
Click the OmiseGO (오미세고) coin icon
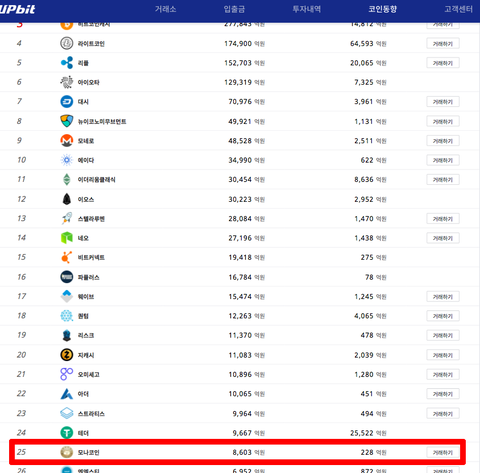[x=67, y=374]
